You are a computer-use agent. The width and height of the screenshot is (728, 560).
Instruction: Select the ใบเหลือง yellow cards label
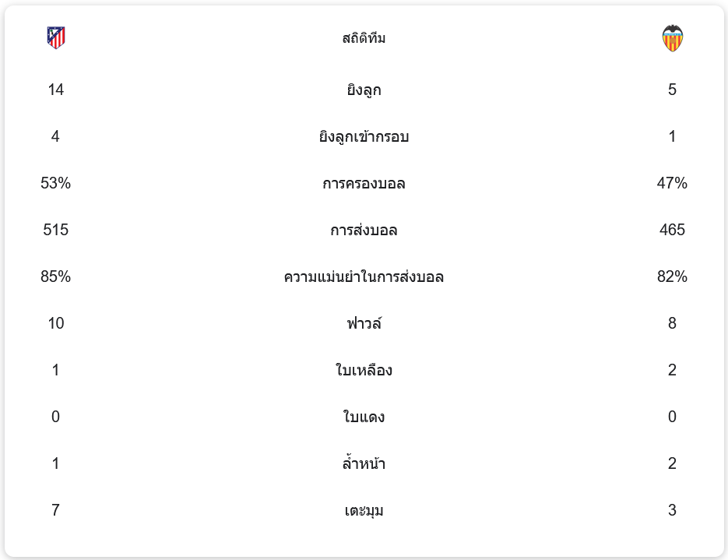(364, 371)
